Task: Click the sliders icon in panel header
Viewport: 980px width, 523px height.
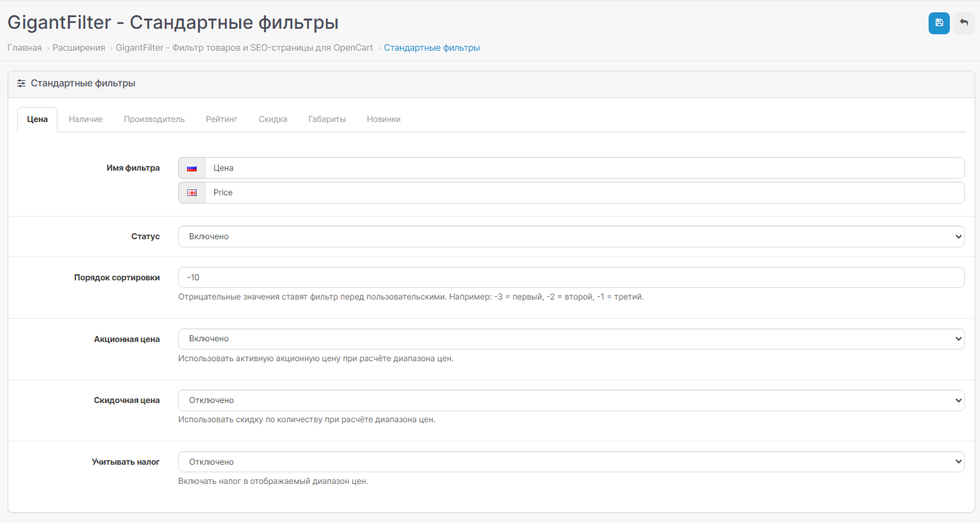Action: point(22,83)
